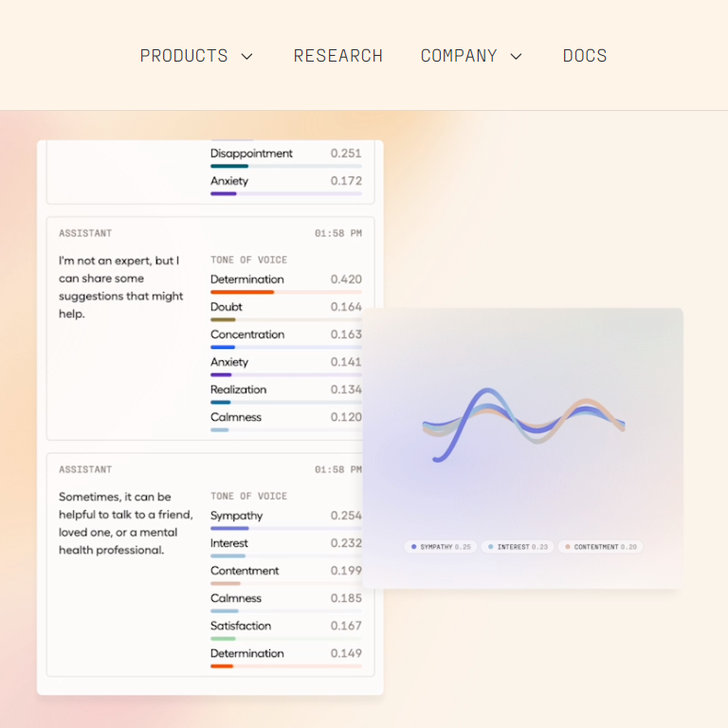Viewport: 728px width, 728px height.
Task: Select the Sympathy 0.25 legend chip
Action: [x=441, y=547]
